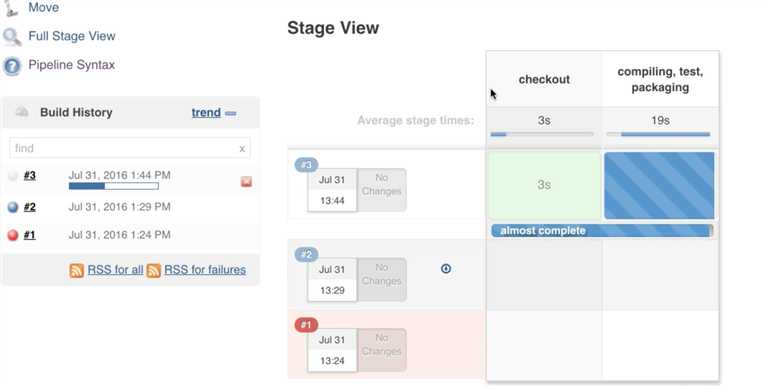765x387 pixels.
Task: Click the download artifacts icon for build #2
Action: [445, 268]
